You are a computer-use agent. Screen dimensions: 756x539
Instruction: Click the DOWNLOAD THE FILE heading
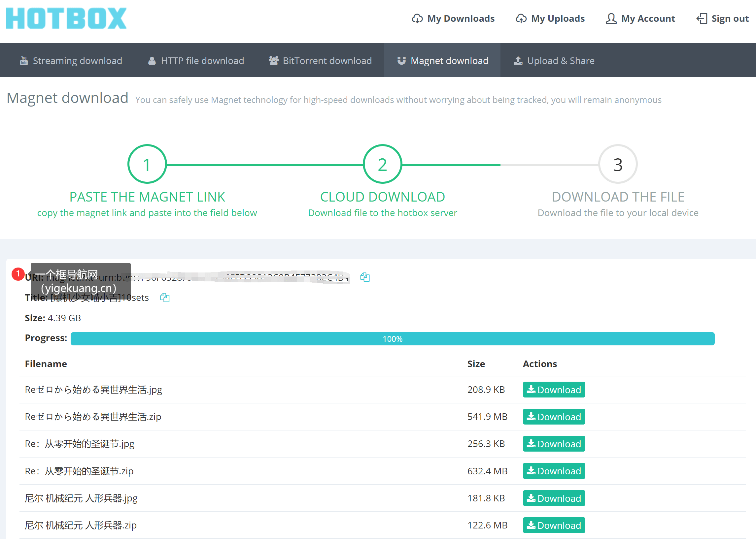(618, 197)
